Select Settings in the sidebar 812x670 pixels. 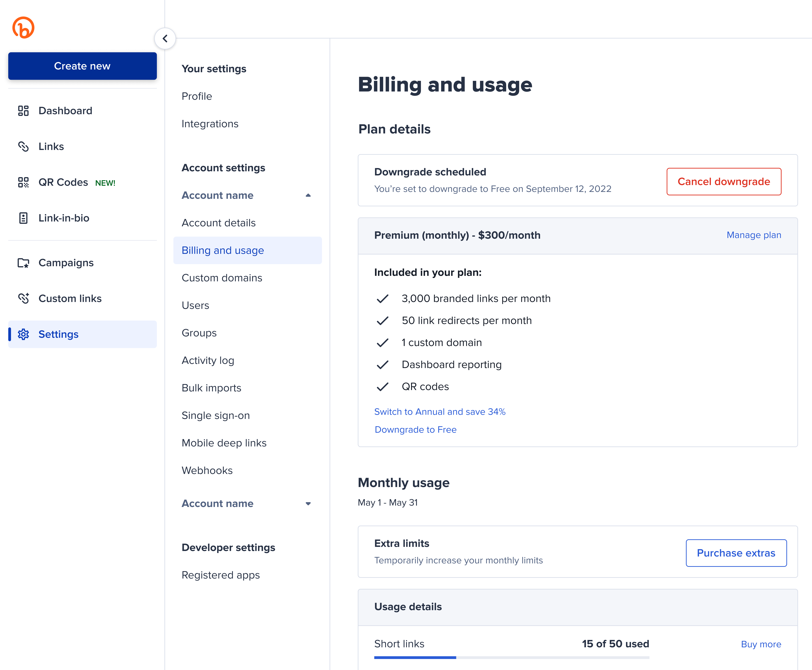(x=82, y=334)
